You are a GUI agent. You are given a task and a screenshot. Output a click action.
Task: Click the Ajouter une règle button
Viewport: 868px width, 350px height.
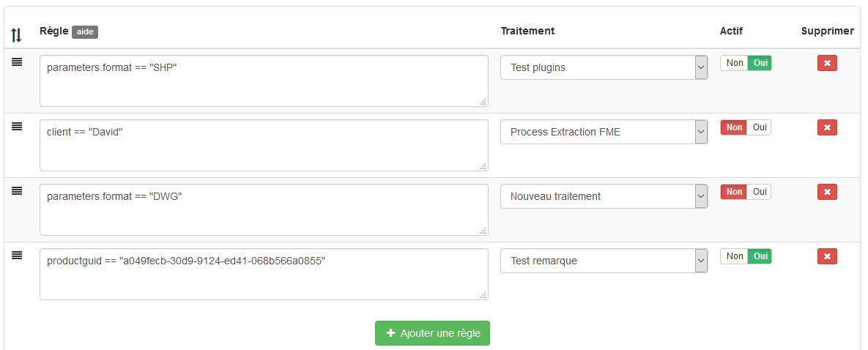432,333
